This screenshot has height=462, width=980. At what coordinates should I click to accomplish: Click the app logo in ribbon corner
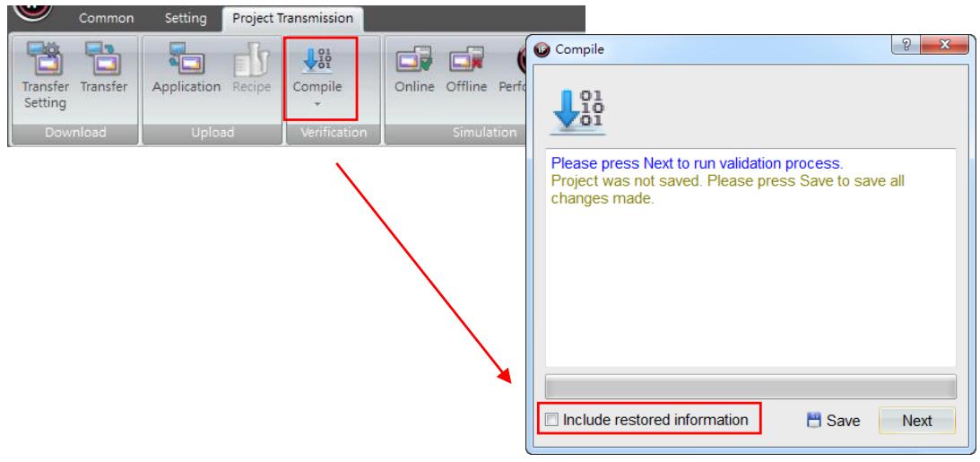32,9
